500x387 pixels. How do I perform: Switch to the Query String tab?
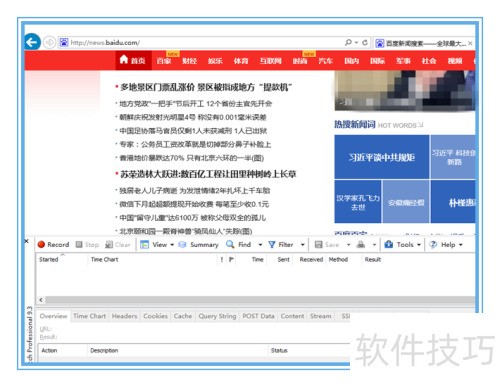click(x=217, y=316)
